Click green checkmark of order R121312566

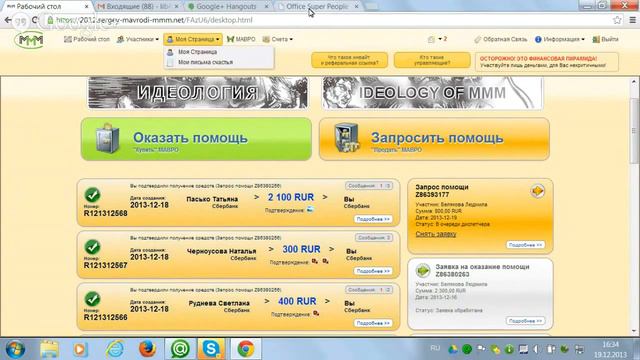point(93,299)
